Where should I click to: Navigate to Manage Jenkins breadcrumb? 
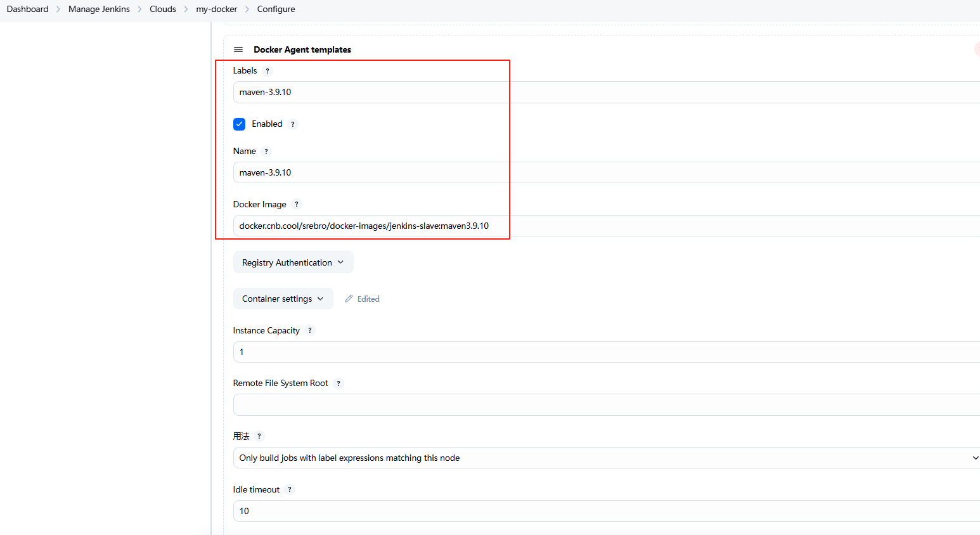(x=99, y=9)
